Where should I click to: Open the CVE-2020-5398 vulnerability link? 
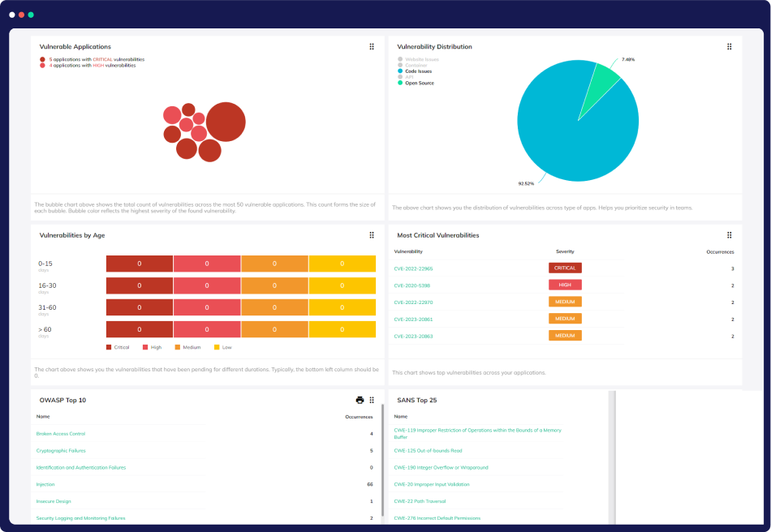pos(412,285)
